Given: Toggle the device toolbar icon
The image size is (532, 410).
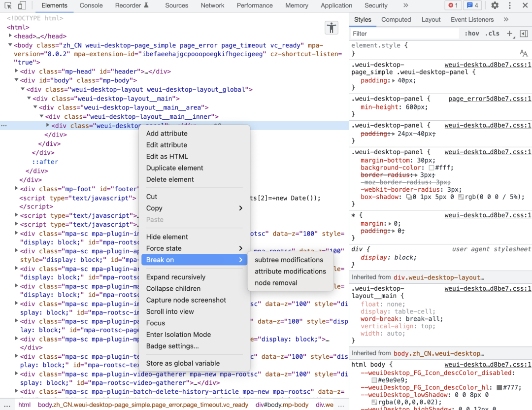Looking at the screenshot, I should (x=22, y=5).
